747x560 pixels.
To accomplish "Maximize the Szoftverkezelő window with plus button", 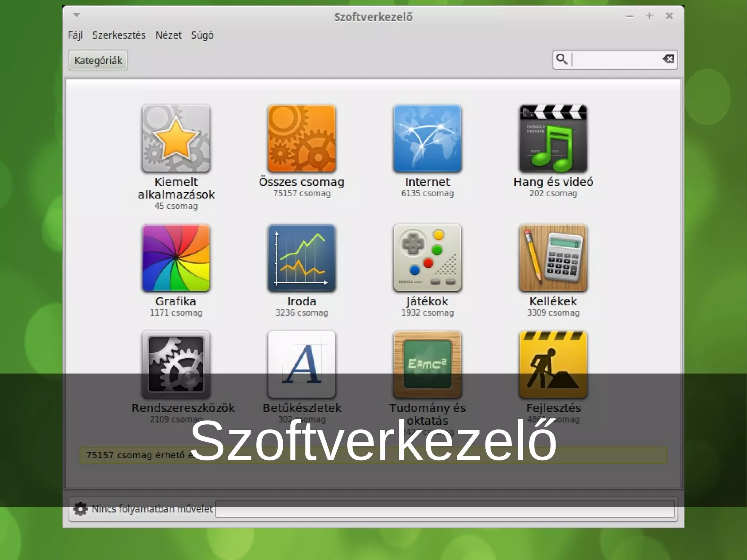I will tap(649, 16).
